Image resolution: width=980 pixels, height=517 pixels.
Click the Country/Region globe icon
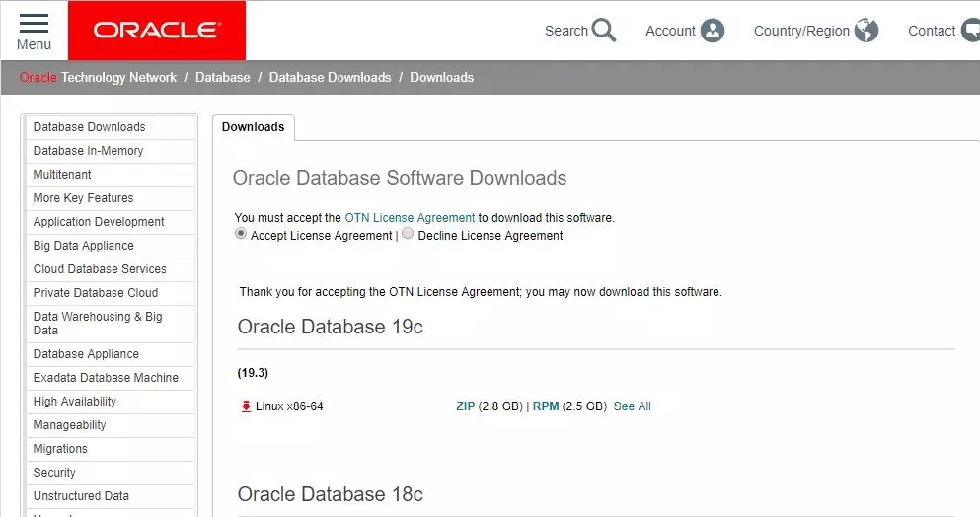point(867,31)
